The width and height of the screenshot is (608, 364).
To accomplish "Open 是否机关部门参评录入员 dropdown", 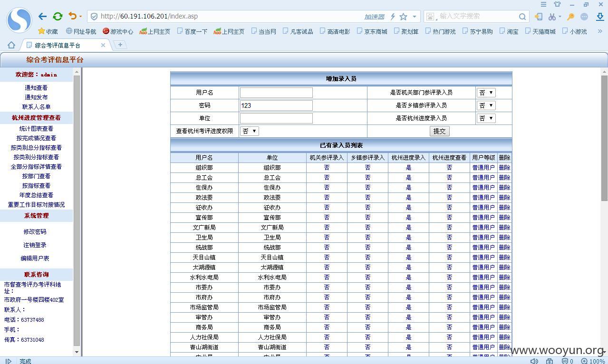I will [486, 93].
